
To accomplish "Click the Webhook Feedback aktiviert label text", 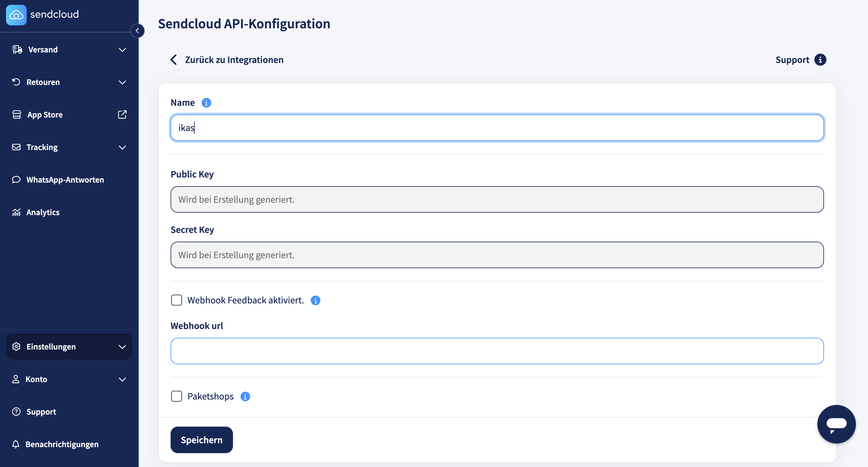I will coord(246,300).
